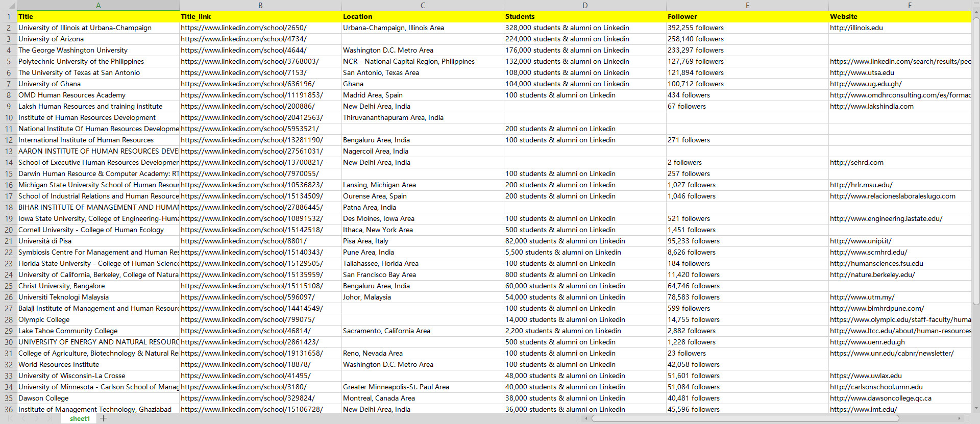Click the linkedin.com/school/46814/ link cell

[261, 331]
